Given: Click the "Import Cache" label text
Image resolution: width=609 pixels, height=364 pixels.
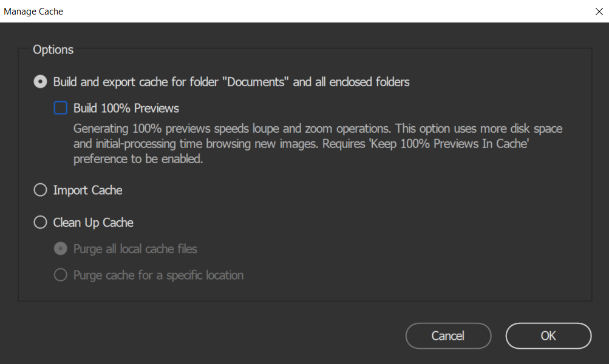Looking at the screenshot, I should point(87,190).
